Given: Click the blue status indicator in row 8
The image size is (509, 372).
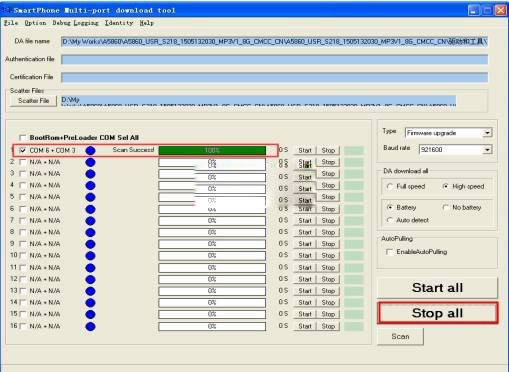Looking at the screenshot, I should pyautogui.click(x=90, y=232).
